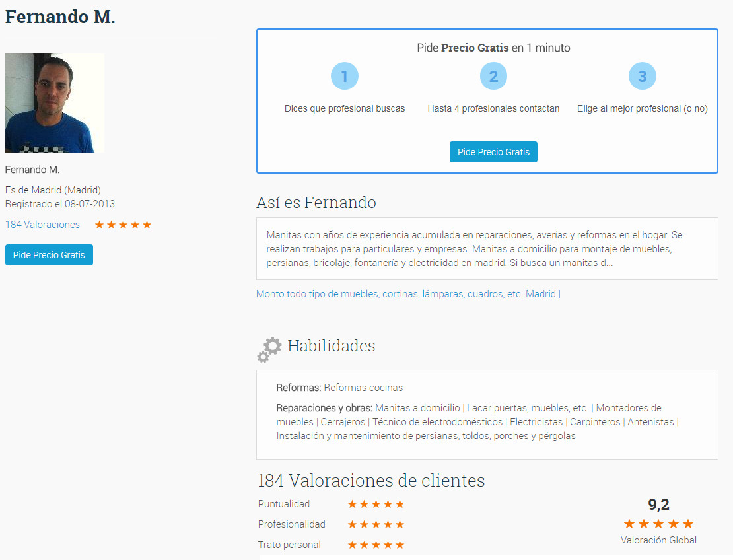Image resolution: width=733 pixels, height=560 pixels.
Task: Click the Habilidades section heading
Action: (x=332, y=346)
